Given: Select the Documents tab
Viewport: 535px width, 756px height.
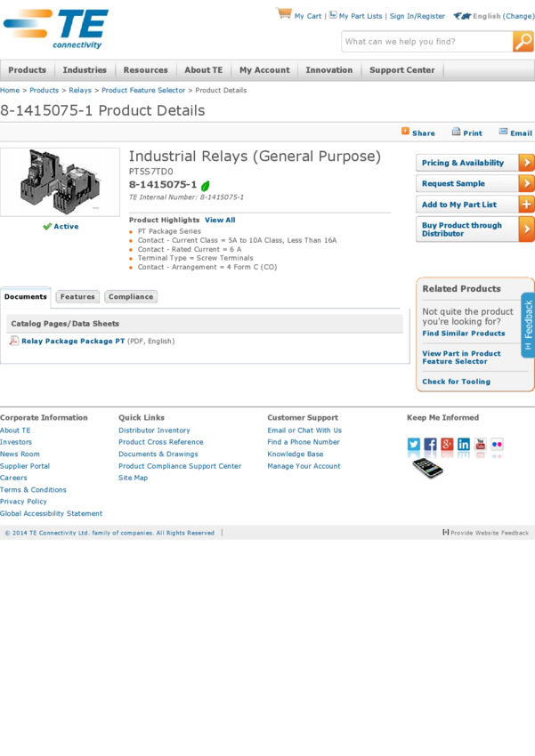Looking at the screenshot, I should pos(26,296).
